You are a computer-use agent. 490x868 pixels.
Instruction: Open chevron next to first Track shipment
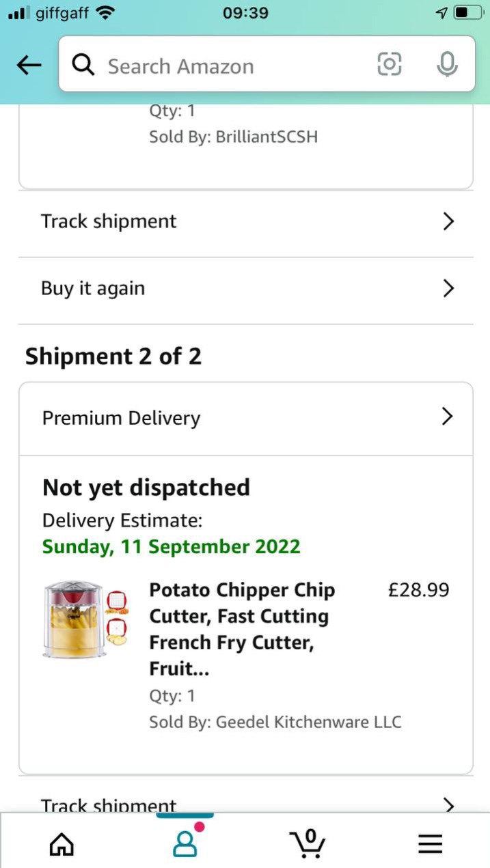448,221
